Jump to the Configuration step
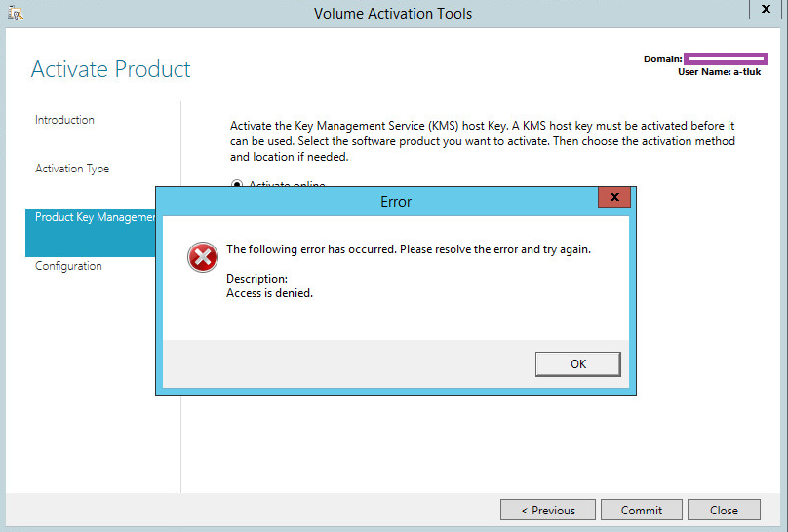788x532 pixels. click(x=68, y=266)
